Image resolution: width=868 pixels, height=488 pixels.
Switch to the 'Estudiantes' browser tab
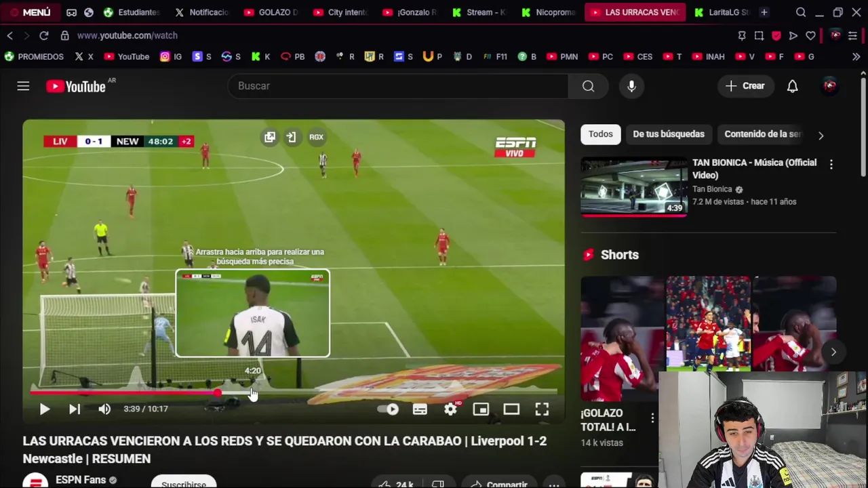pyautogui.click(x=132, y=12)
